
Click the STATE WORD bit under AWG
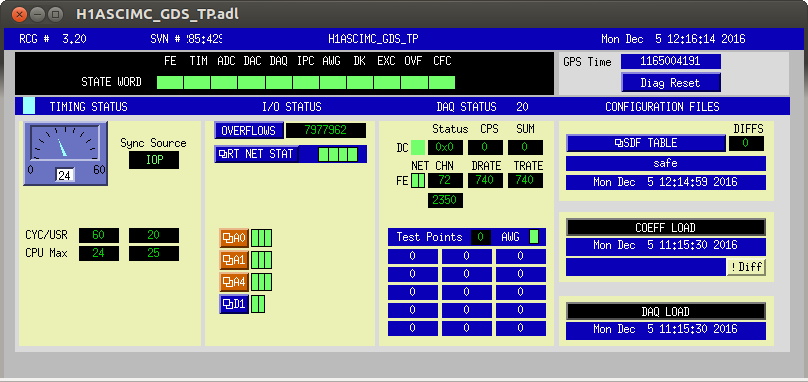333,82
